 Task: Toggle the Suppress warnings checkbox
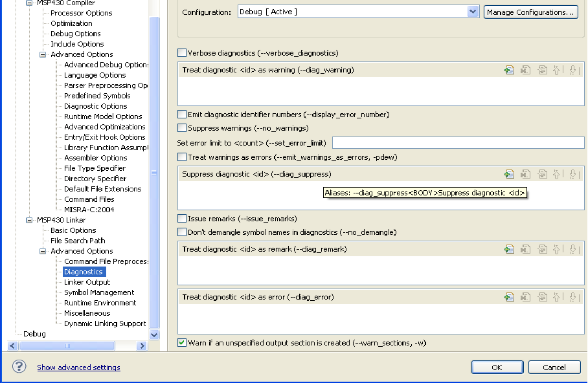pyautogui.click(x=182, y=128)
